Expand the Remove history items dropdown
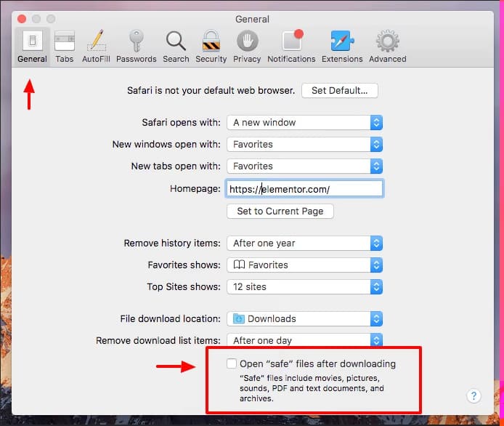 [x=304, y=244]
